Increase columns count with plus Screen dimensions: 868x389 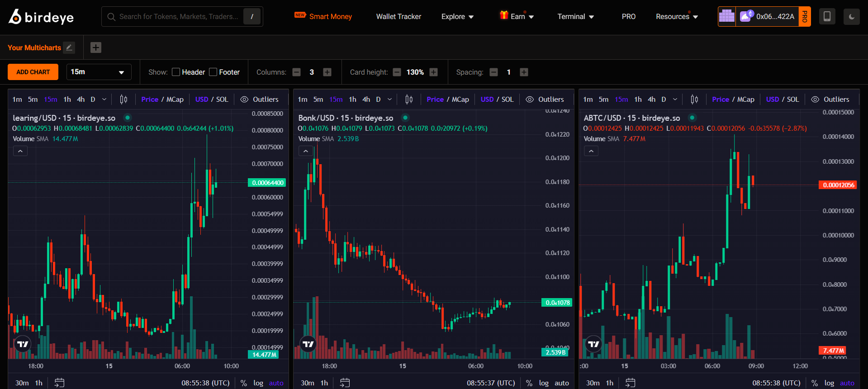pos(327,72)
